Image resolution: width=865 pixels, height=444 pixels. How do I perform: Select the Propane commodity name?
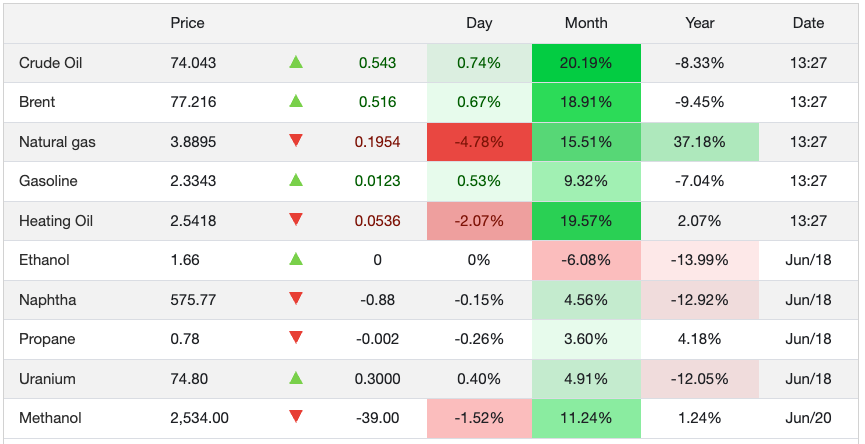(x=47, y=339)
